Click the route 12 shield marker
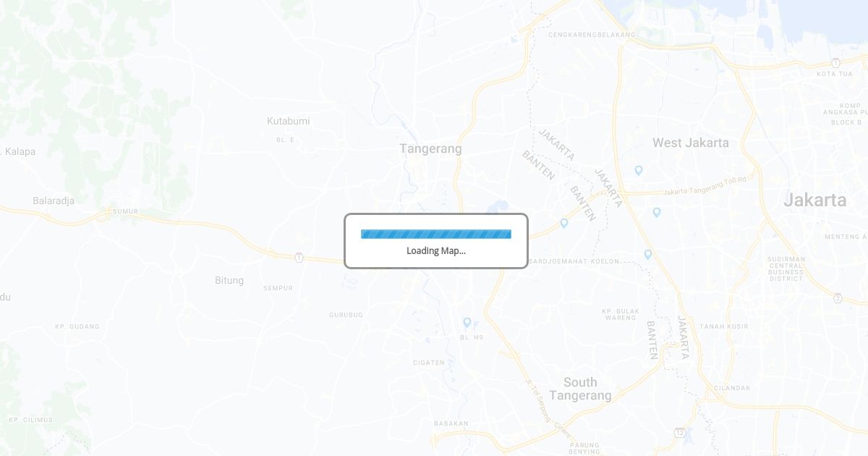868x456 pixels. pyautogui.click(x=679, y=432)
